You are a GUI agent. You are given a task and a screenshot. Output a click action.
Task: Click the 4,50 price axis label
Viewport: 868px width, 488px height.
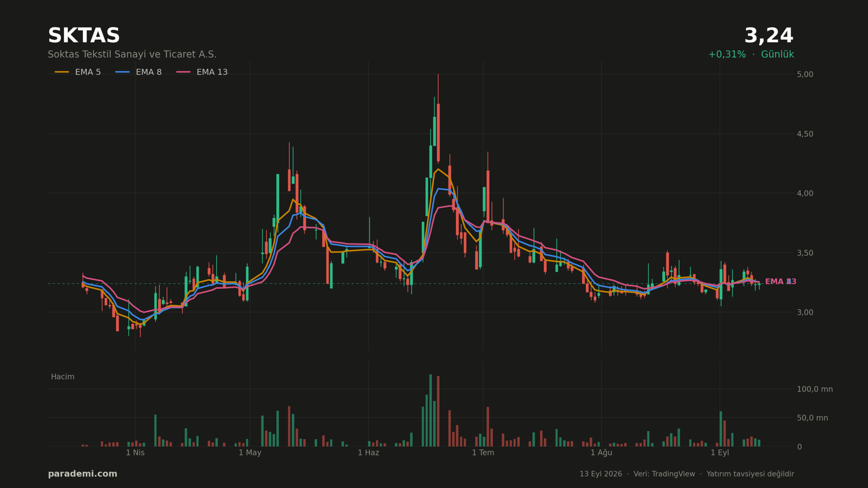point(805,134)
